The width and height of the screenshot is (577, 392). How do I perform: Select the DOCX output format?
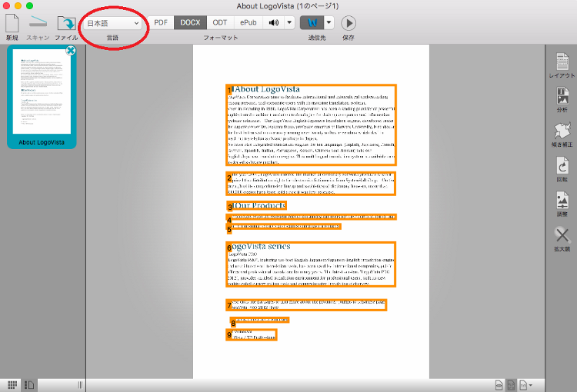(x=190, y=22)
